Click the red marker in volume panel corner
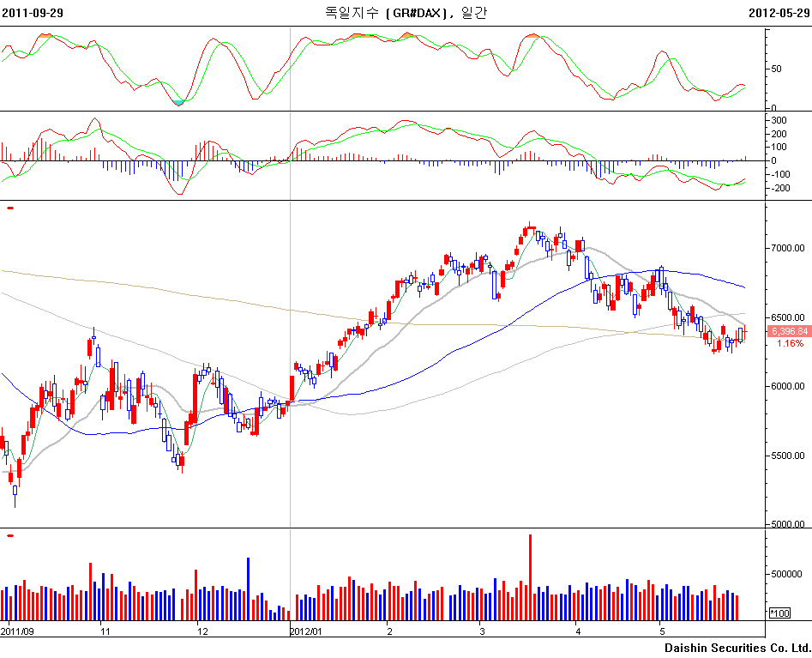This screenshot has height=658, width=812. (x=9, y=536)
